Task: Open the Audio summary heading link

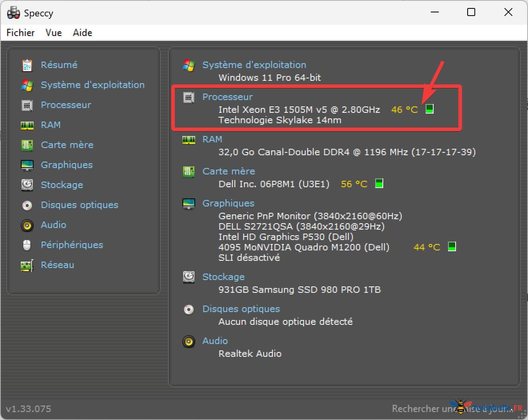Action: [x=215, y=341]
